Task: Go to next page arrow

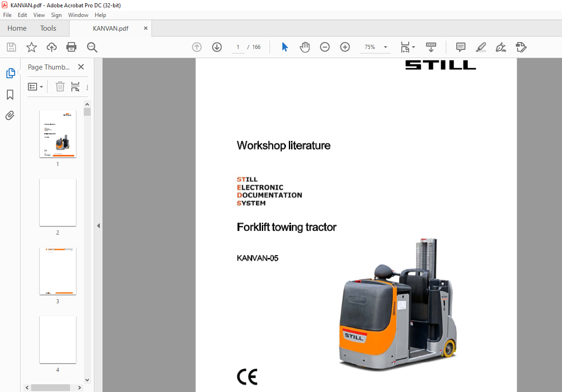Action: coord(217,47)
